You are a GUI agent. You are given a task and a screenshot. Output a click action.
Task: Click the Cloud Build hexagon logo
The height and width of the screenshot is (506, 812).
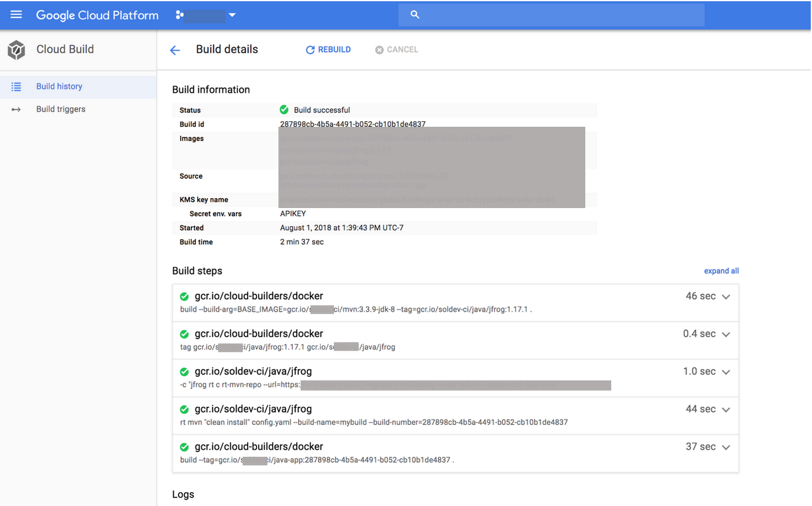(x=16, y=50)
